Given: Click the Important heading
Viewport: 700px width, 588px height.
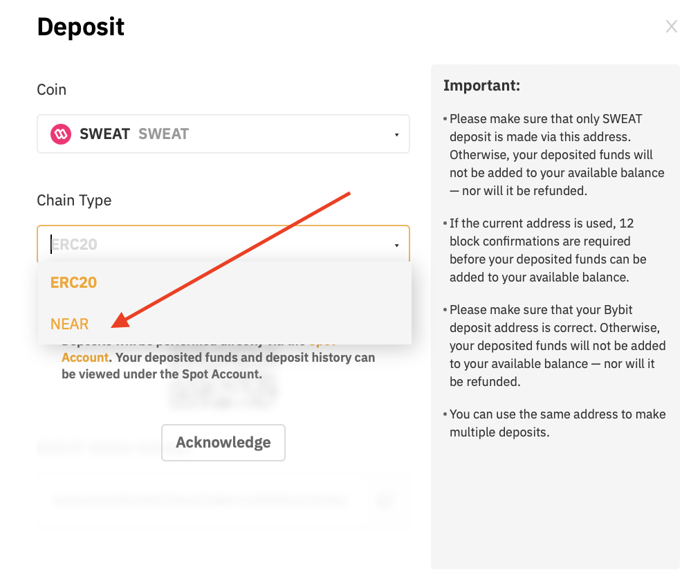Looking at the screenshot, I should click(x=481, y=85).
